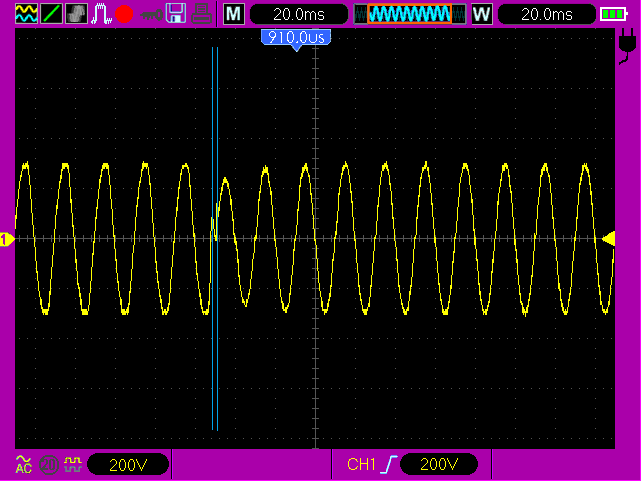Toggle the AC coupling indicator
The width and height of the screenshot is (641, 481).
[24, 464]
